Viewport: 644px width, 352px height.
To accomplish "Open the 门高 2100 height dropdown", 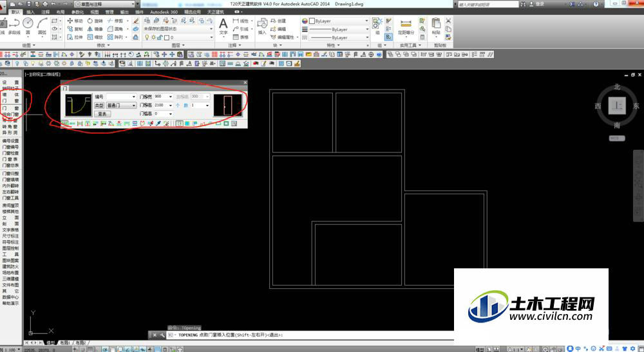I will [171, 105].
